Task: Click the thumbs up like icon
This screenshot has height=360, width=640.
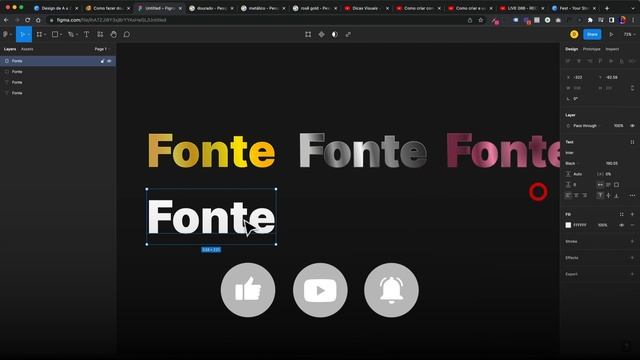Action: click(x=248, y=290)
